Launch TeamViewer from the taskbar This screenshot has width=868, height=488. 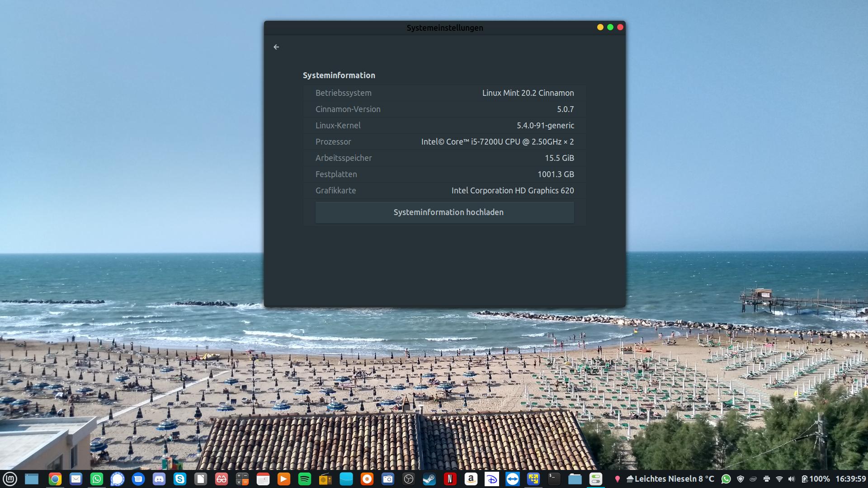512,479
